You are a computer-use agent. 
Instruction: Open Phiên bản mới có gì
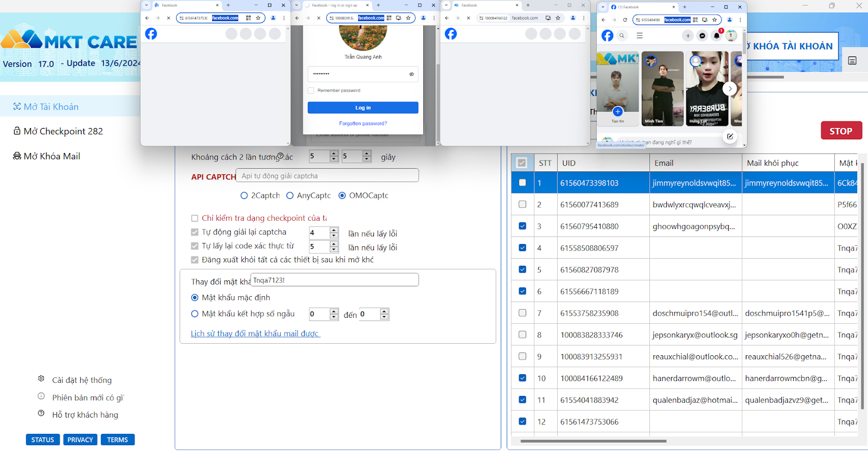point(88,398)
